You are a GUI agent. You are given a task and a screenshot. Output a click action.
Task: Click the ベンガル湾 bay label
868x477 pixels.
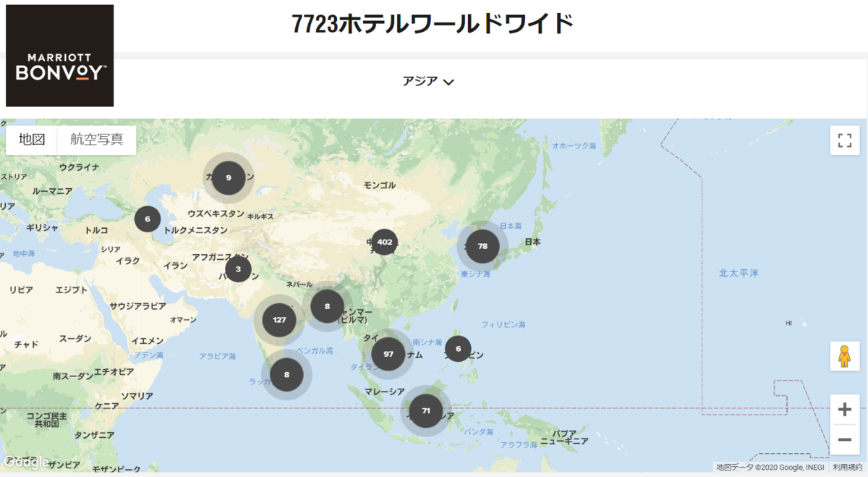point(315,350)
